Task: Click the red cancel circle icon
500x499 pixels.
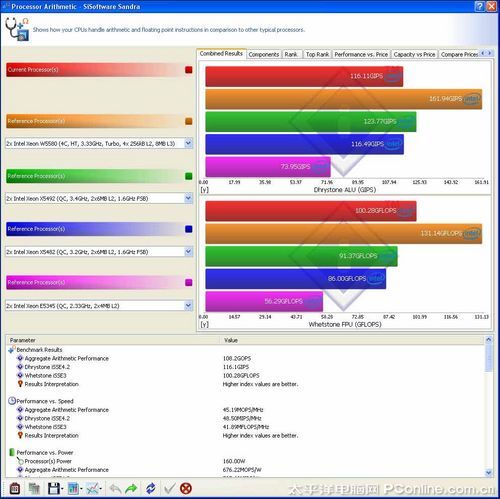Action: (x=186, y=489)
